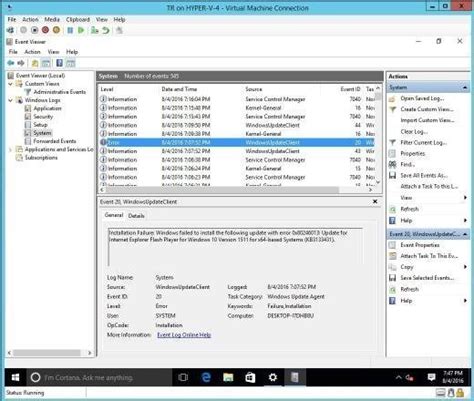Click the red Shut Down VM icon
The image size is (474, 401).
click(x=45, y=30)
